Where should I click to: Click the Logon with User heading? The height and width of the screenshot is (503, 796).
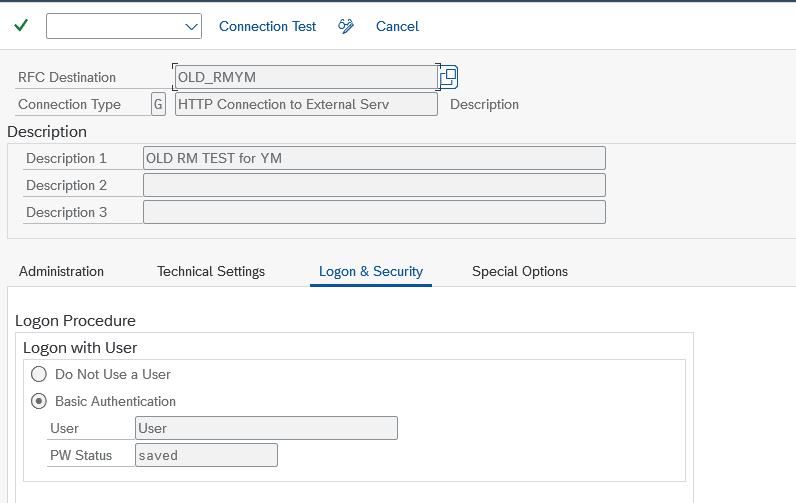[x=80, y=348]
